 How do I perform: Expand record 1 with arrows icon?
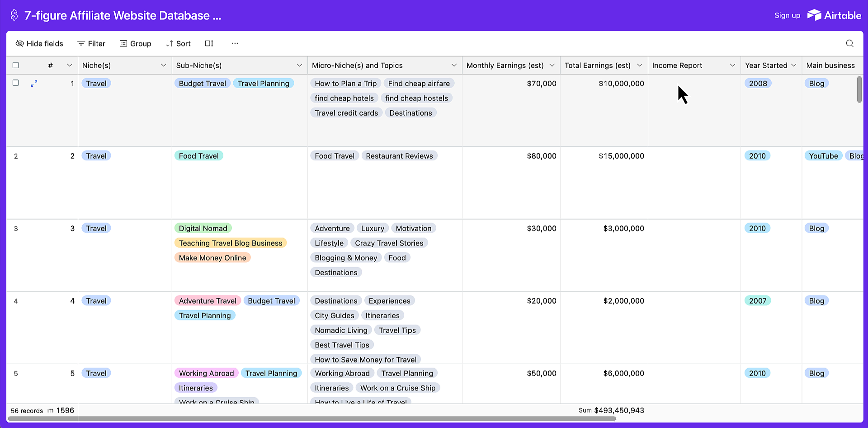(34, 84)
